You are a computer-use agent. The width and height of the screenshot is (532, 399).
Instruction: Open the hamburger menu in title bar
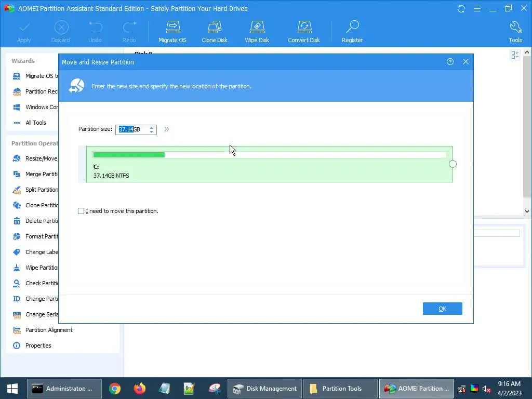click(477, 9)
